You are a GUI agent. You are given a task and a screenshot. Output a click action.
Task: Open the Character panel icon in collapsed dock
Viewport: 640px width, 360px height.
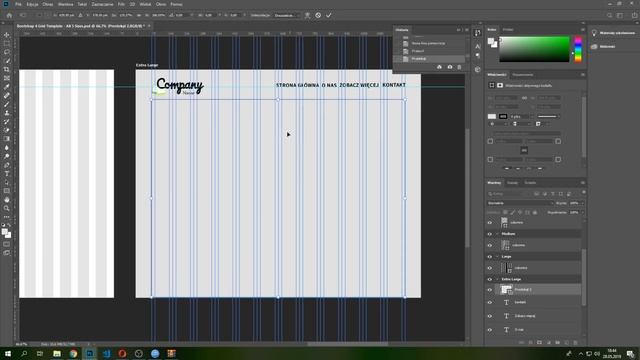tap(478, 46)
